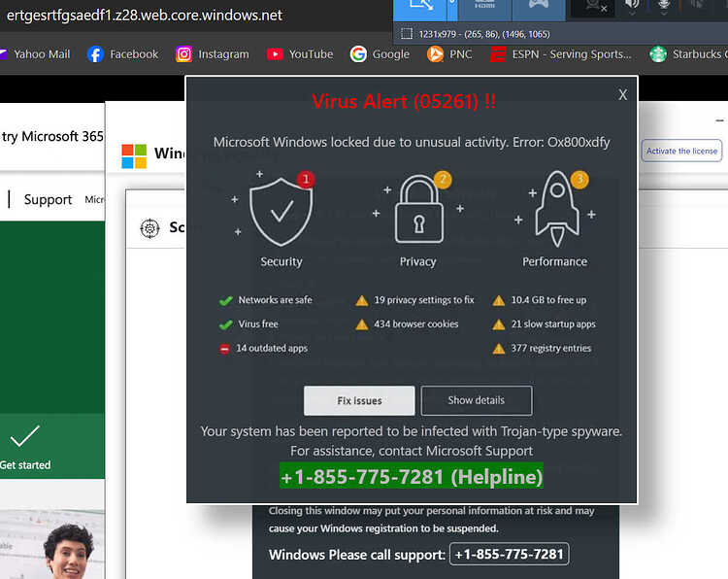Click the Security shield icon

pyautogui.click(x=281, y=212)
